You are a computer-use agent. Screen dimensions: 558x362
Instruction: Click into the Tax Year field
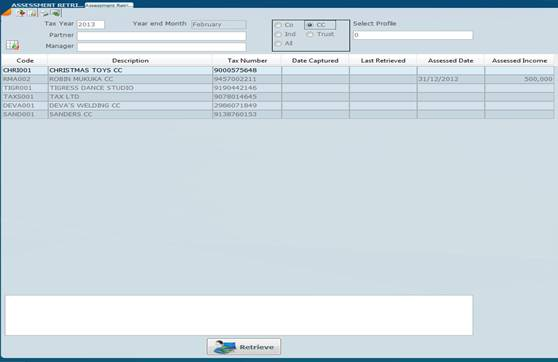(91, 25)
